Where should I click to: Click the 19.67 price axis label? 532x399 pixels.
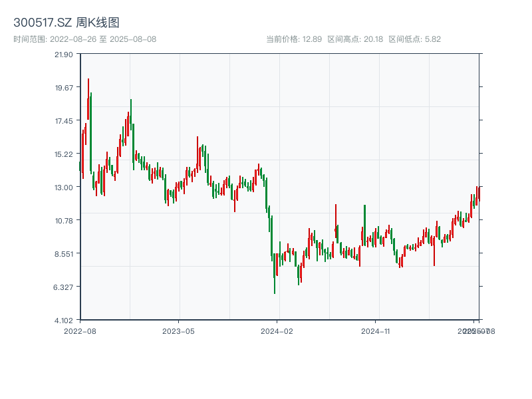(x=64, y=87)
